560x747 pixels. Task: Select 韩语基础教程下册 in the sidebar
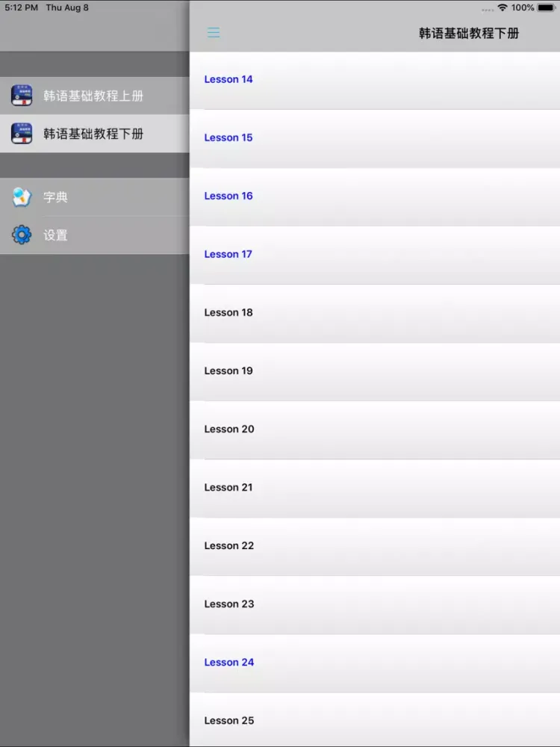point(93,134)
